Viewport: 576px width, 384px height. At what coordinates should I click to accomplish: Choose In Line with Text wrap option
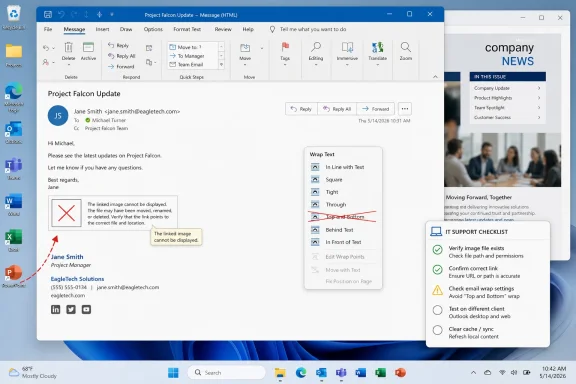pyautogui.click(x=343, y=167)
